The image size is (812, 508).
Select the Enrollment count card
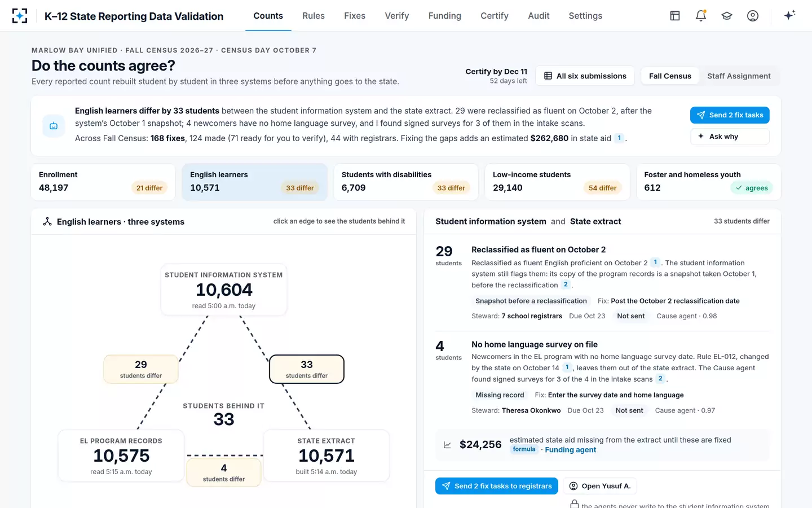click(103, 182)
